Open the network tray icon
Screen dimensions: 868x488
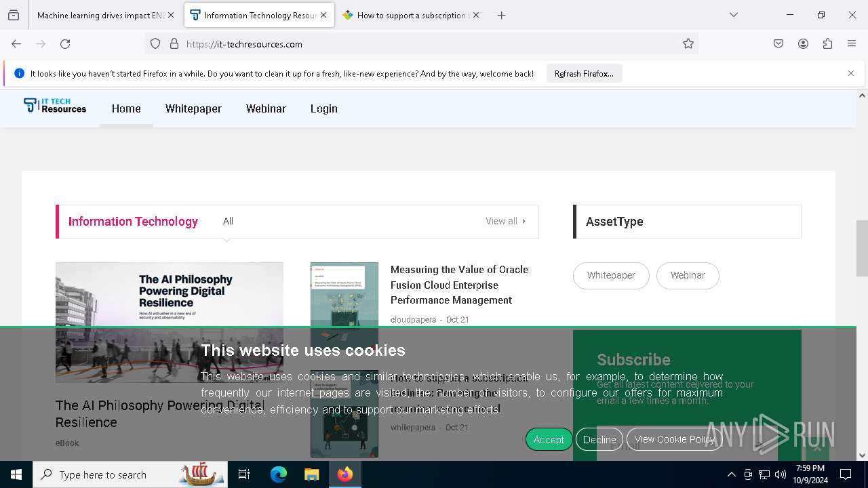click(764, 474)
